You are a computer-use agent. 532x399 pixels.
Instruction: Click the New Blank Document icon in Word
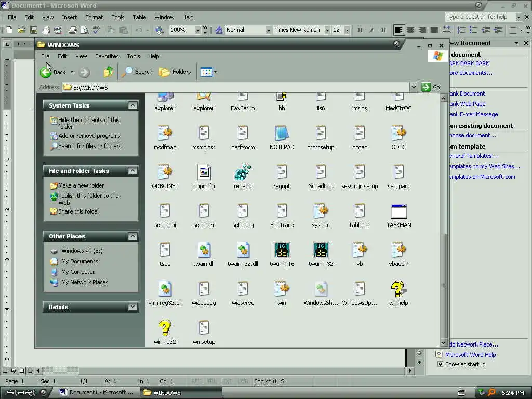(9, 30)
